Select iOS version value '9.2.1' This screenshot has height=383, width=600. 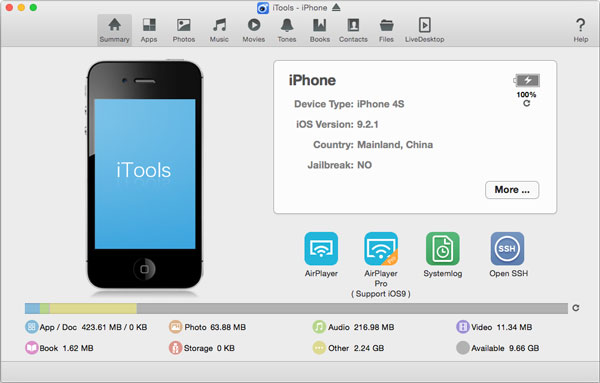click(367, 124)
